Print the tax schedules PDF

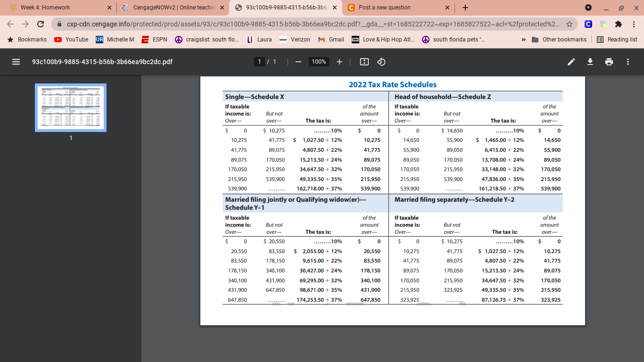tap(609, 61)
